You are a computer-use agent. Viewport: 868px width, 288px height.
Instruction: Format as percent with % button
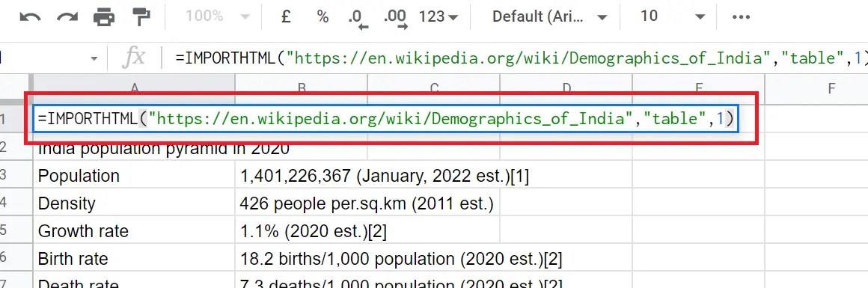[323, 16]
